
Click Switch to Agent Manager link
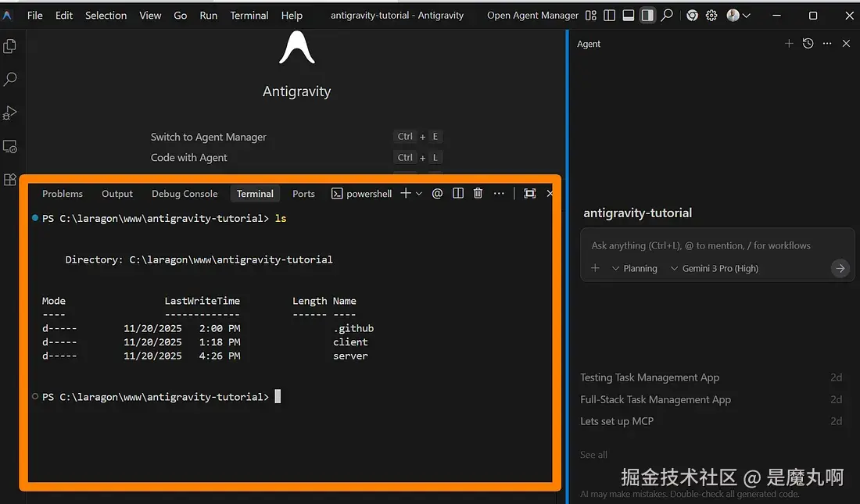coord(209,137)
